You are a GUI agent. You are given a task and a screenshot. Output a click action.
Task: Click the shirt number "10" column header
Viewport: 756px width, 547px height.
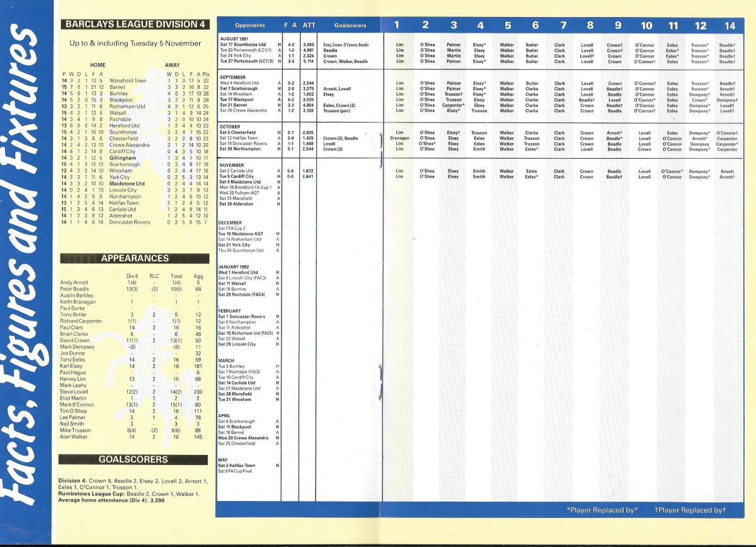(647, 25)
